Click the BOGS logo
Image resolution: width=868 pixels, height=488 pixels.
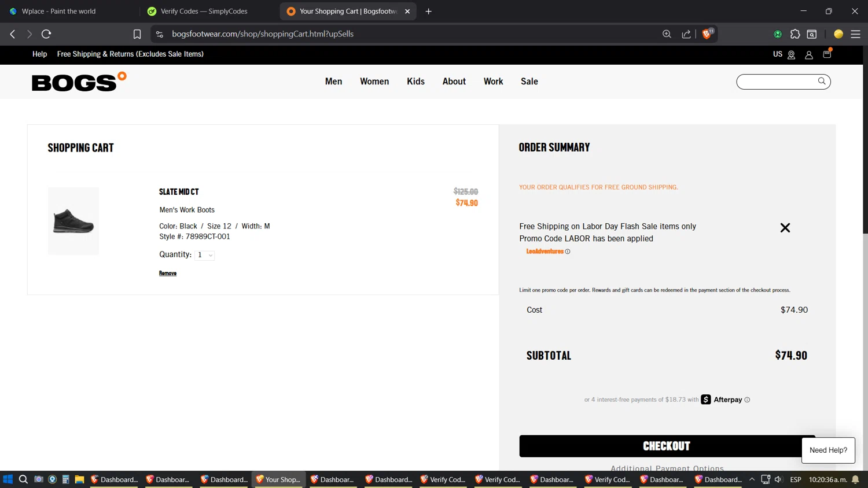coord(79,82)
